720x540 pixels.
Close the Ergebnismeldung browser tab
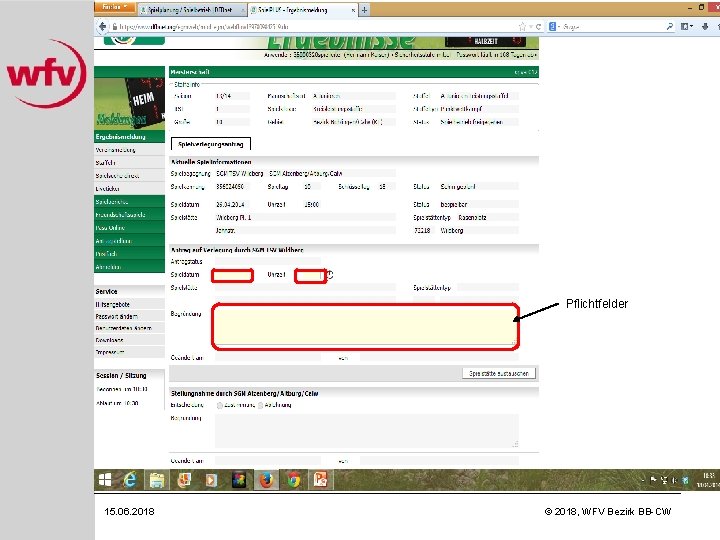click(x=353, y=10)
